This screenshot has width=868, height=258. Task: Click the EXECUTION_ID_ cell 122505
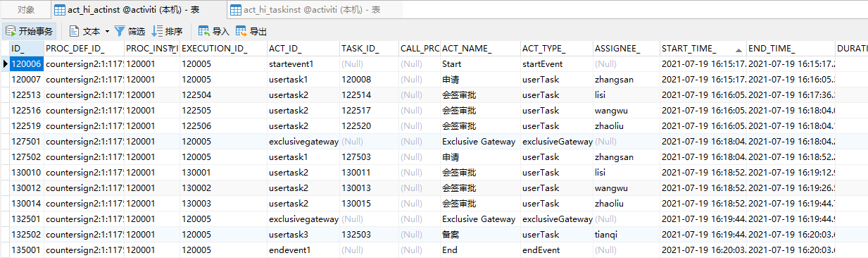coord(223,110)
